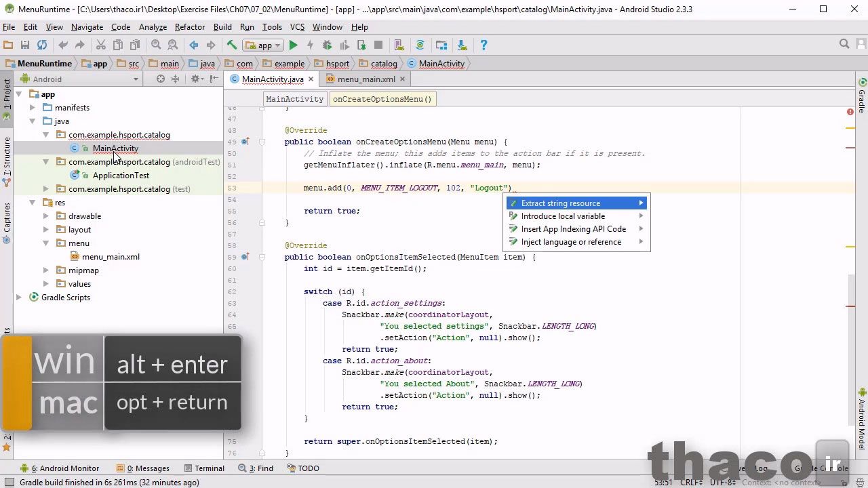This screenshot has width=868, height=488.
Task: Click the Find magnifier icon
Action: pos(156,45)
